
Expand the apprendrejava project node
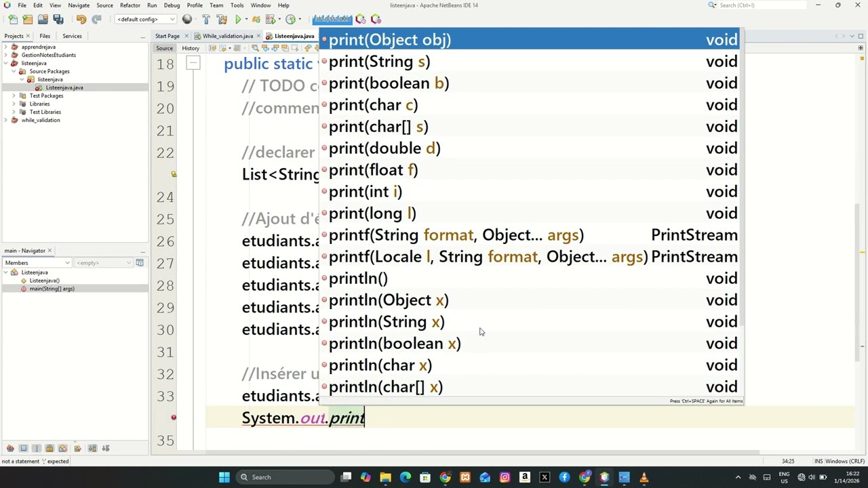[x=5, y=47]
